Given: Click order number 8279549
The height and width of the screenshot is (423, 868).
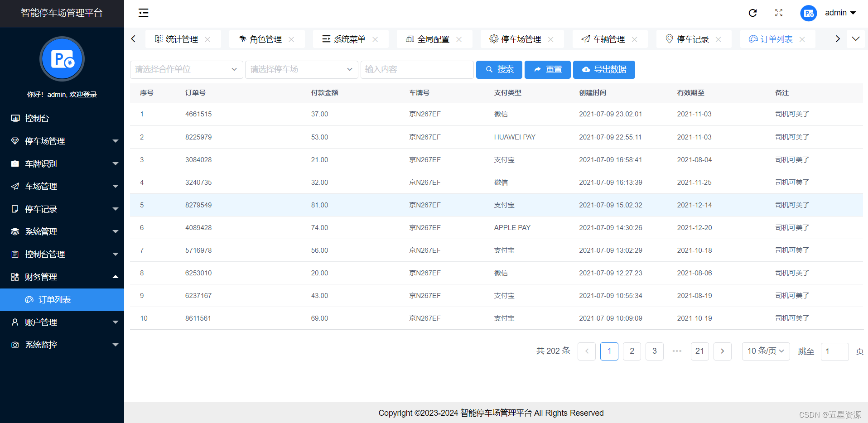Looking at the screenshot, I should (x=198, y=205).
